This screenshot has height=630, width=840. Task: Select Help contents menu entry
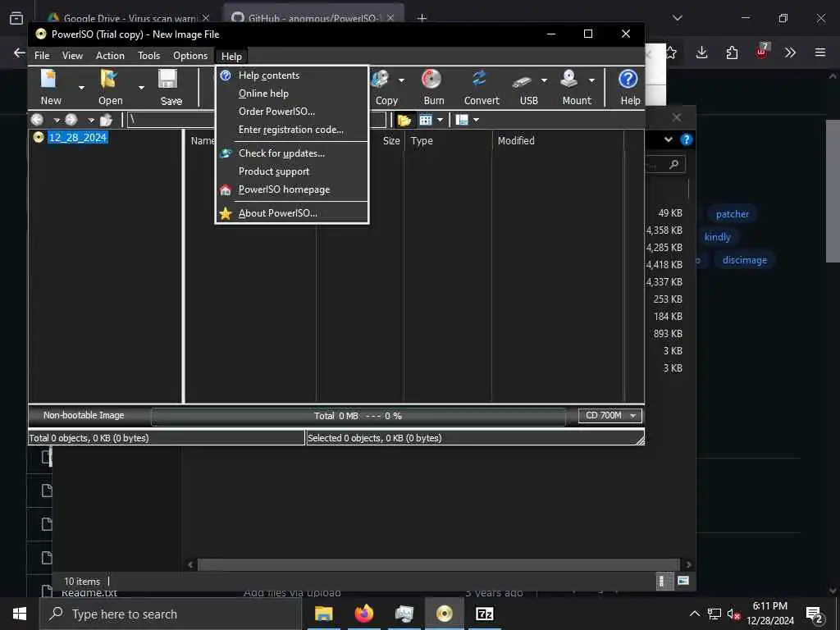tap(292, 75)
